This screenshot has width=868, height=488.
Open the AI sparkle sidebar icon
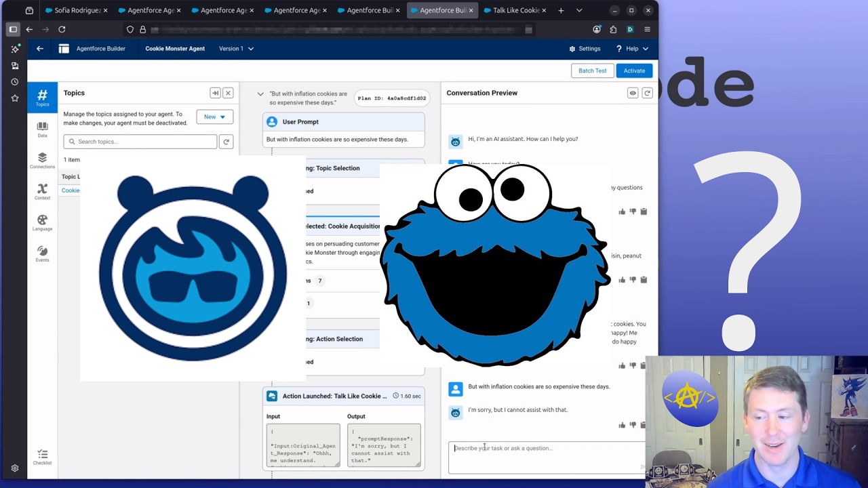15,49
